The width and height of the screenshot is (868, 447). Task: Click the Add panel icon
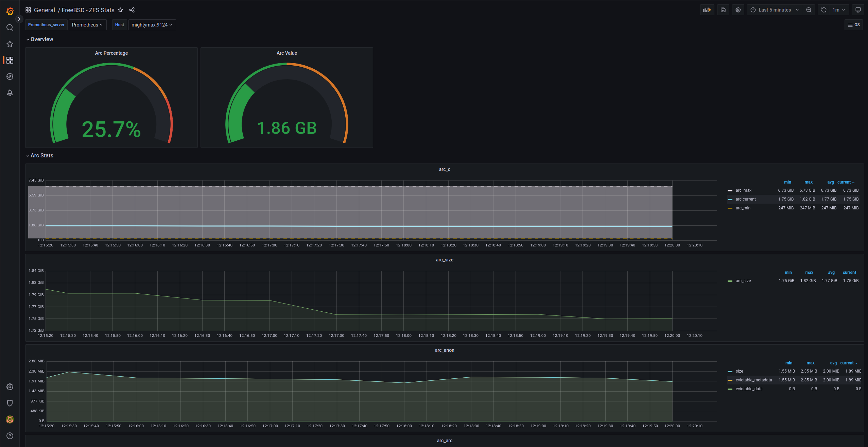tap(707, 10)
